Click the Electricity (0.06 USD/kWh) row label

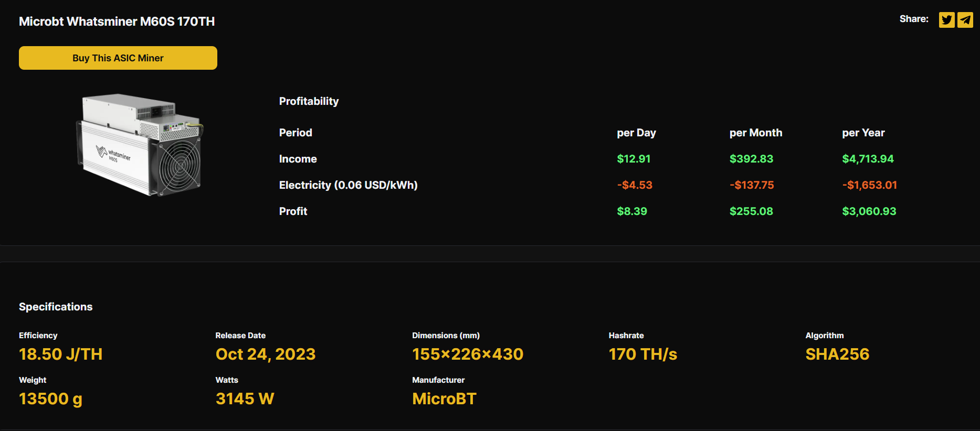[x=348, y=185]
